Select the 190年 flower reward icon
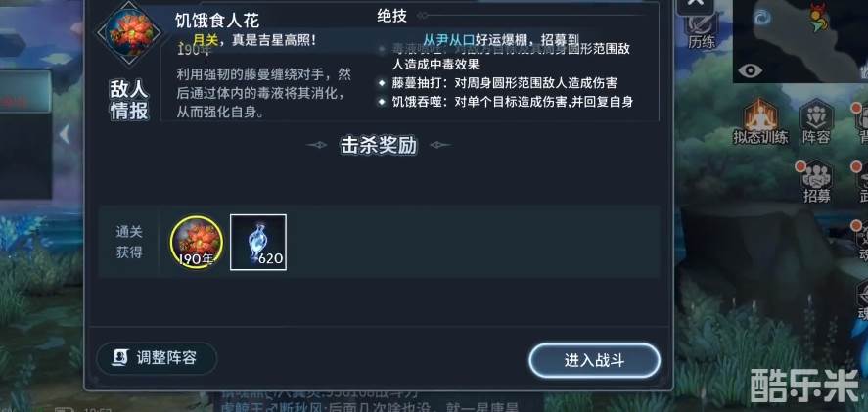 197,242
